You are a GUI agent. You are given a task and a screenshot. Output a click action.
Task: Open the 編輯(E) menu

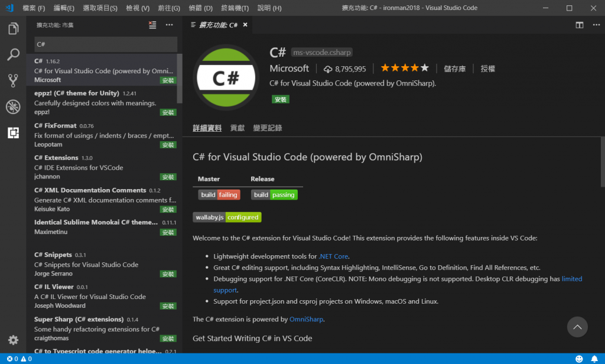(x=64, y=8)
